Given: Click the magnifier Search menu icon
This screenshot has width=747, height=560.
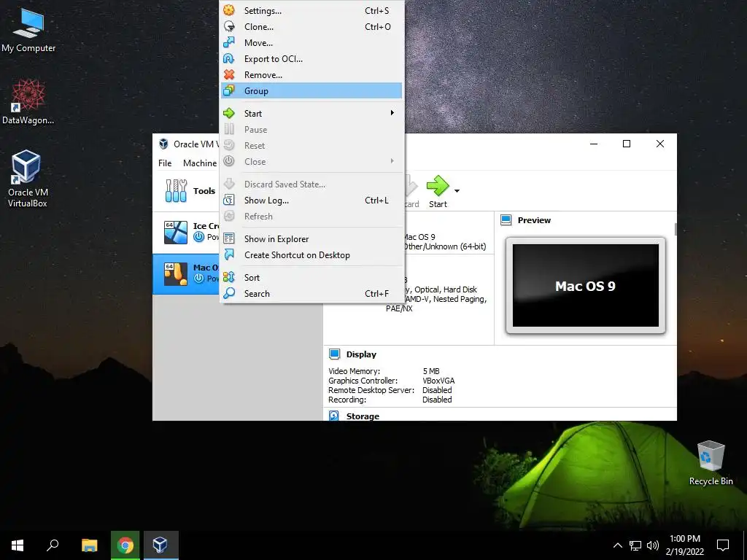Looking at the screenshot, I should tap(229, 293).
